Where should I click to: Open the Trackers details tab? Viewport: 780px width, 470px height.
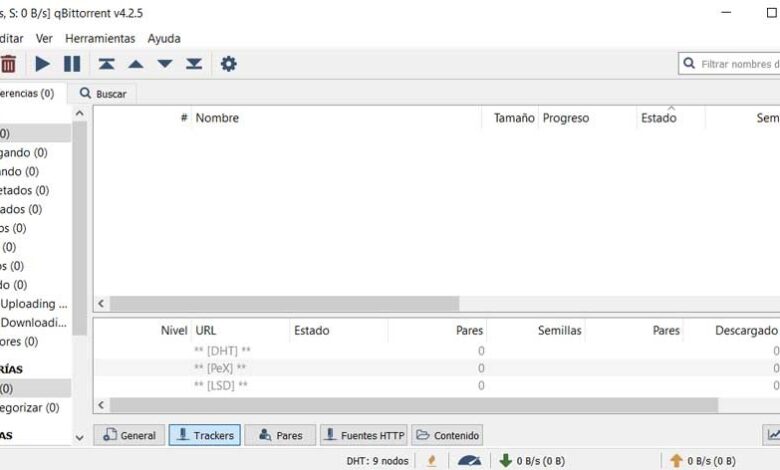click(x=205, y=435)
